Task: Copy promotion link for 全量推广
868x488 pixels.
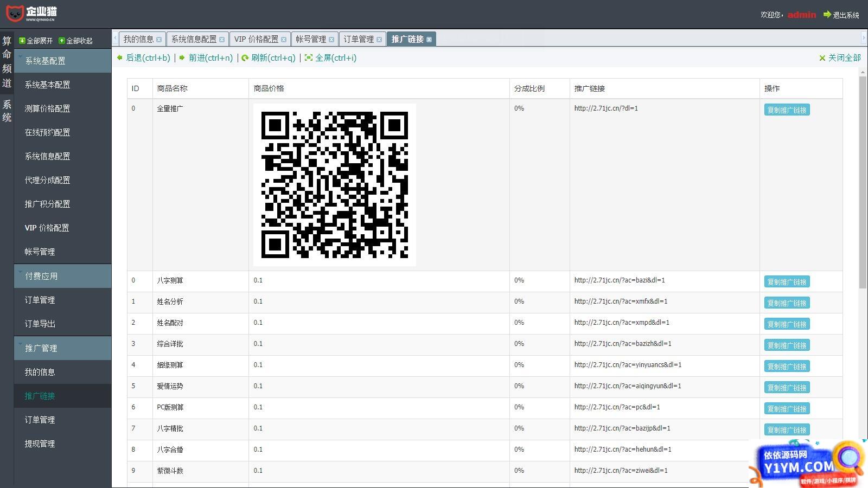Action: tap(787, 110)
